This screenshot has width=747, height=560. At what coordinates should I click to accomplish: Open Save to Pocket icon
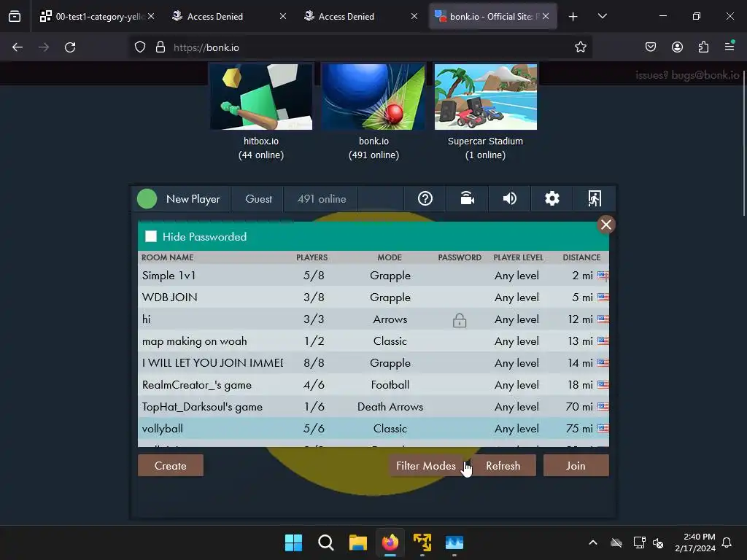[650, 47]
